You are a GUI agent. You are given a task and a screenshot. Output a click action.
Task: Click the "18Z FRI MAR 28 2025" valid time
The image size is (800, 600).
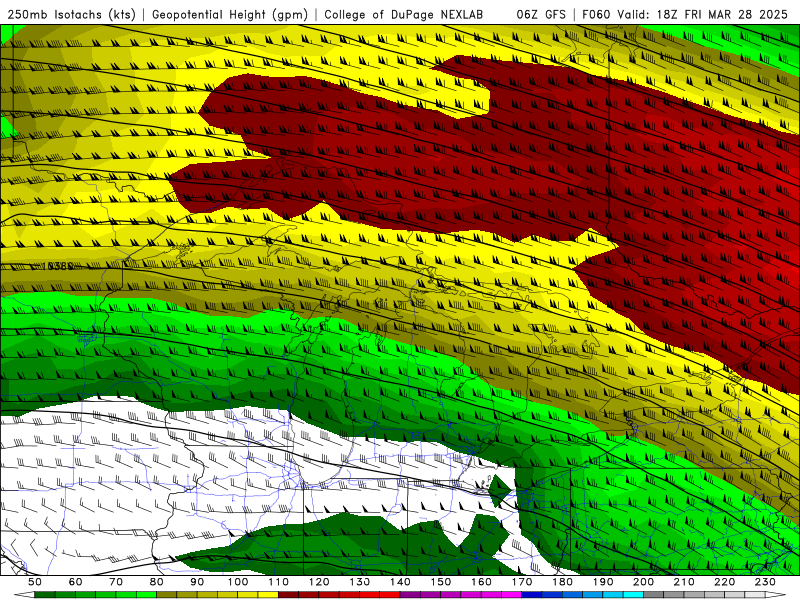click(x=722, y=14)
